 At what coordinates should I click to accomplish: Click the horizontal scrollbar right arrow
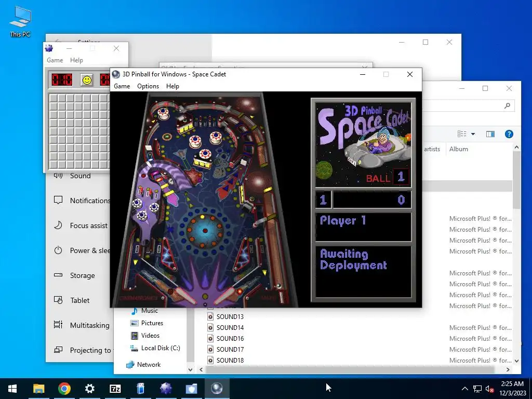pos(508,369)
